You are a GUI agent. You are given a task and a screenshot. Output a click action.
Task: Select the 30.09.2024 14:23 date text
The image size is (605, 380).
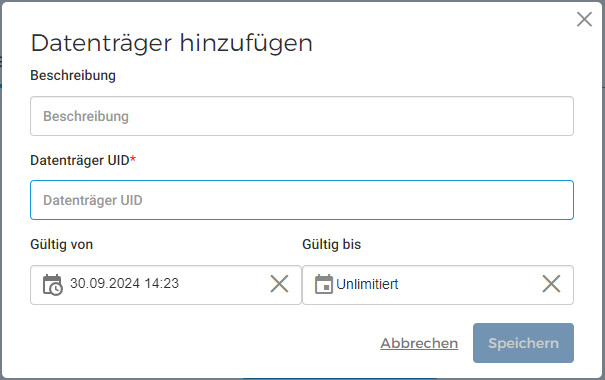tap(124, 284)
